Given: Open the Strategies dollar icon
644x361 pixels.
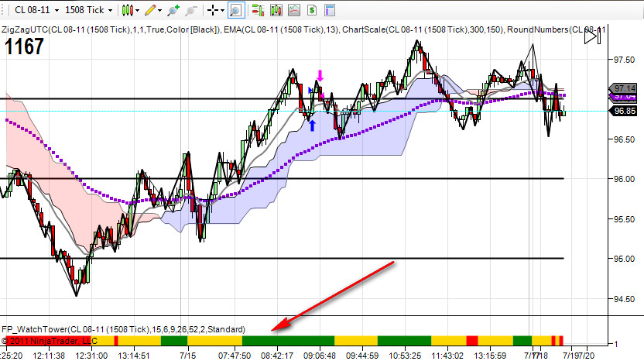Looking at the screenshot, I should pos(312,10).
